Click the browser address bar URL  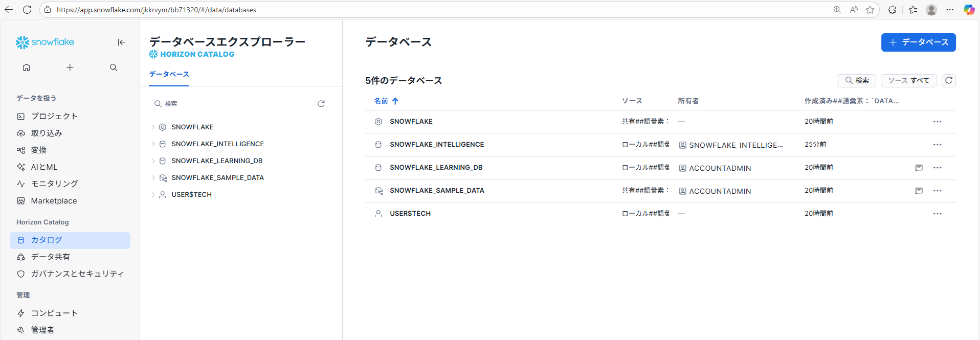pos(157,10)
